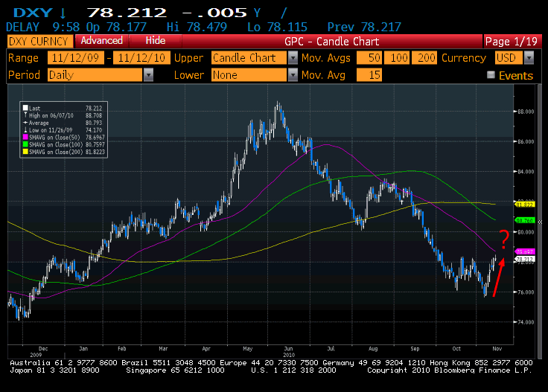
Task: Open the Period Daily dropdown
Action: click(149, 75)
